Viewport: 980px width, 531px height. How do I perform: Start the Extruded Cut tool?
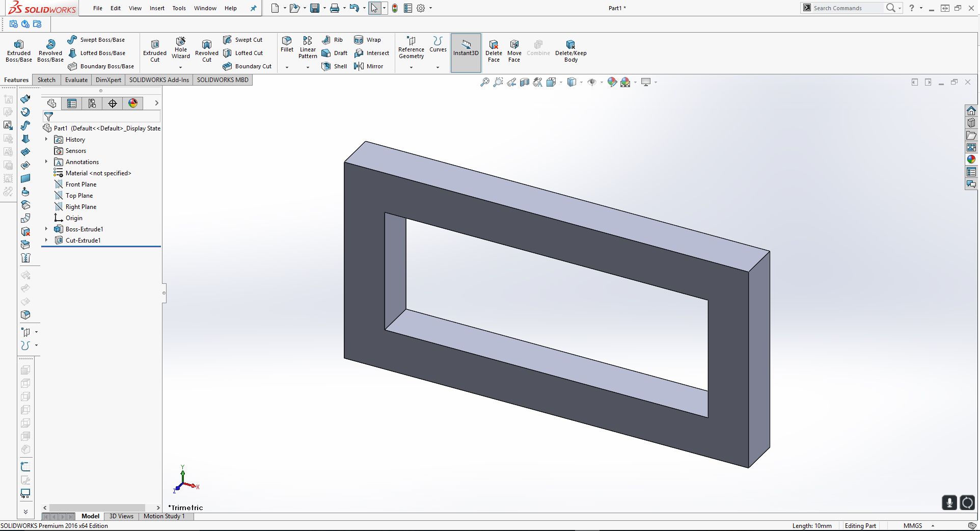[x=155, y=51]
